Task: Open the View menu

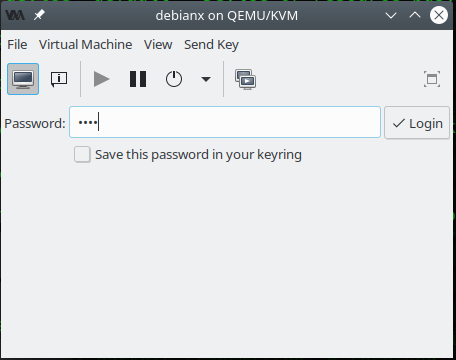Action: [158, 45]
